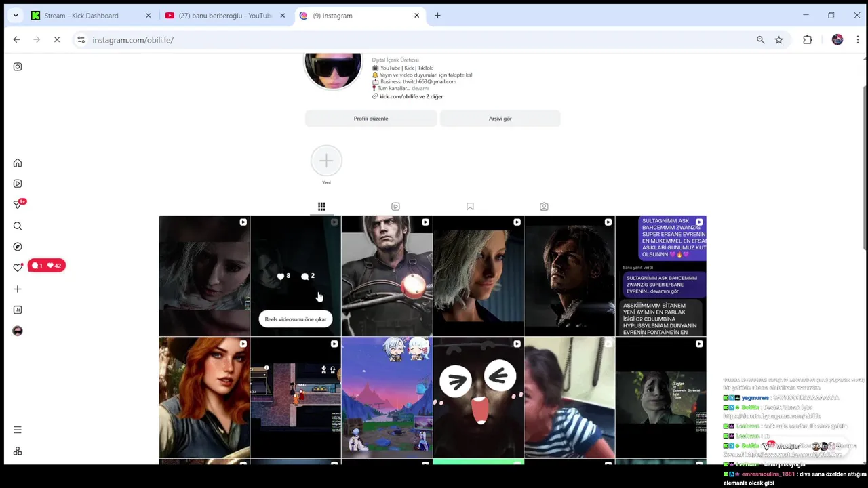
Task: Add a new highlight with Yeni plus
Action: click(x=326, y=161)
